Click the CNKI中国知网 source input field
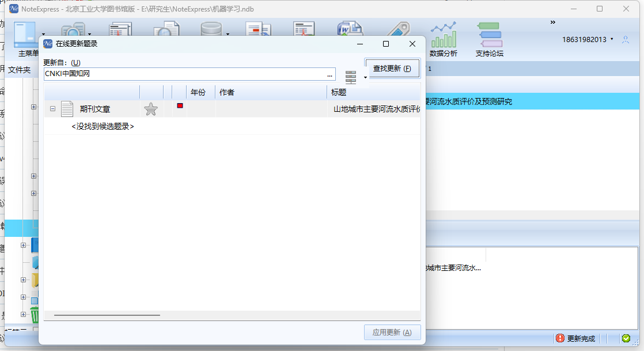This screenshot has width=644, height=351. coord(184,74)
